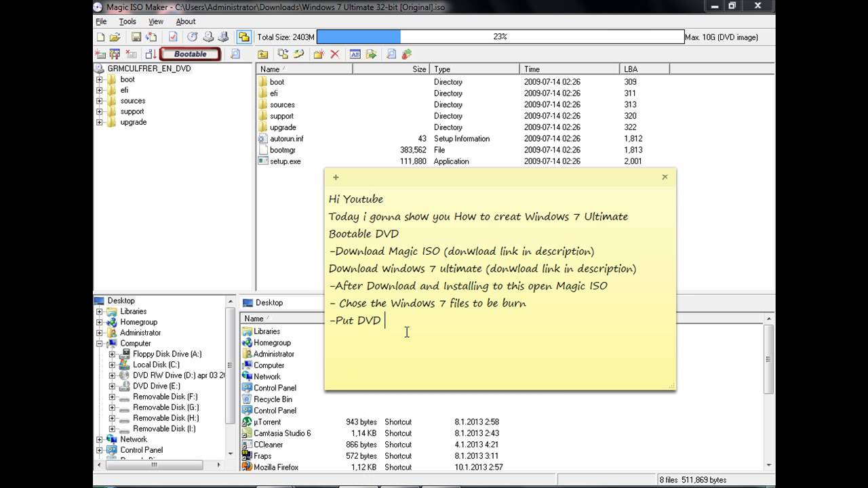
Task: Click the red X Delete icon
Action: (334, 54)
